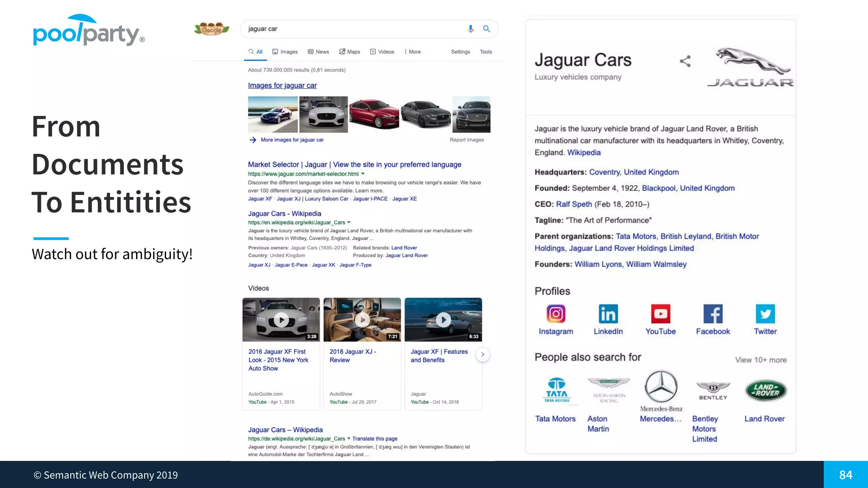This screenshot has width=868, height=488.
Task: Open the Jaguar F-Type sitelink
Action: click(355, 265)
